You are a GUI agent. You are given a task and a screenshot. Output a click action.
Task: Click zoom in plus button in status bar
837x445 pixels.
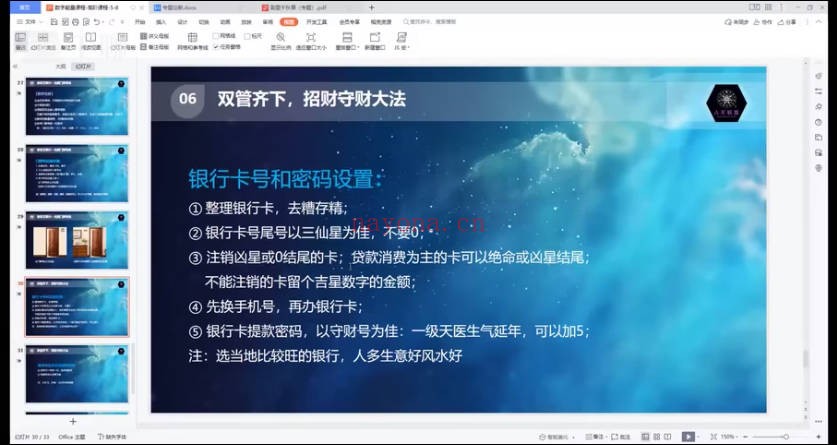819,436
